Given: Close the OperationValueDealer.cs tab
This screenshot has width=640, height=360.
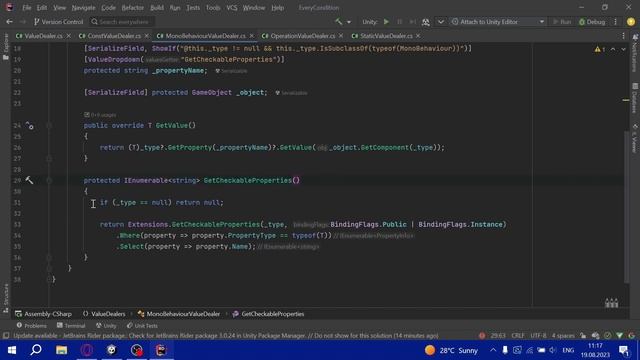Looking at the screenshot, I should click(x=341, y=36).
